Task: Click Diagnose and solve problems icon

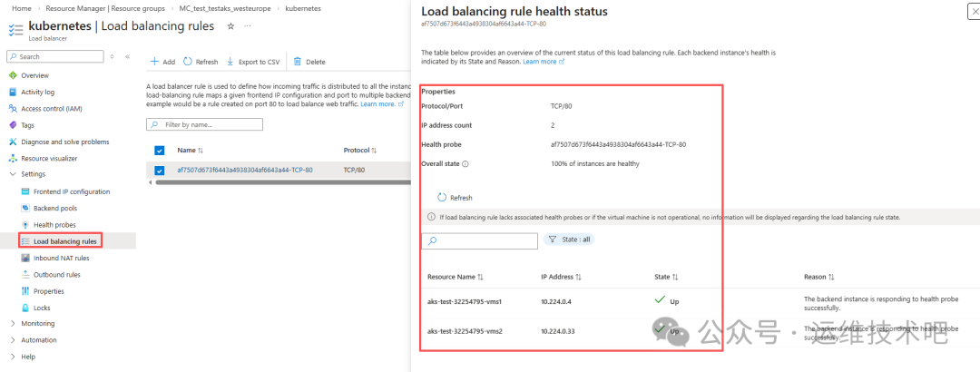Action: click(13, 142)
